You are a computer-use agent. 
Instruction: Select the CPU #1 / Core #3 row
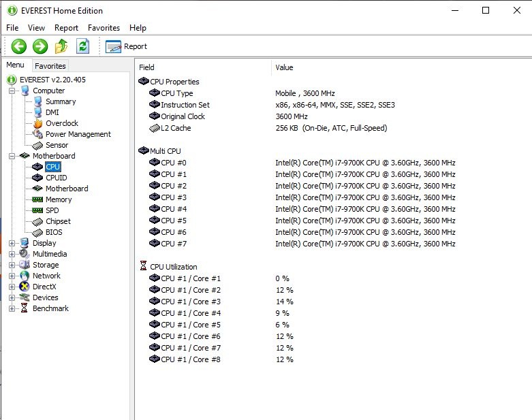click(x=191, y=302)
